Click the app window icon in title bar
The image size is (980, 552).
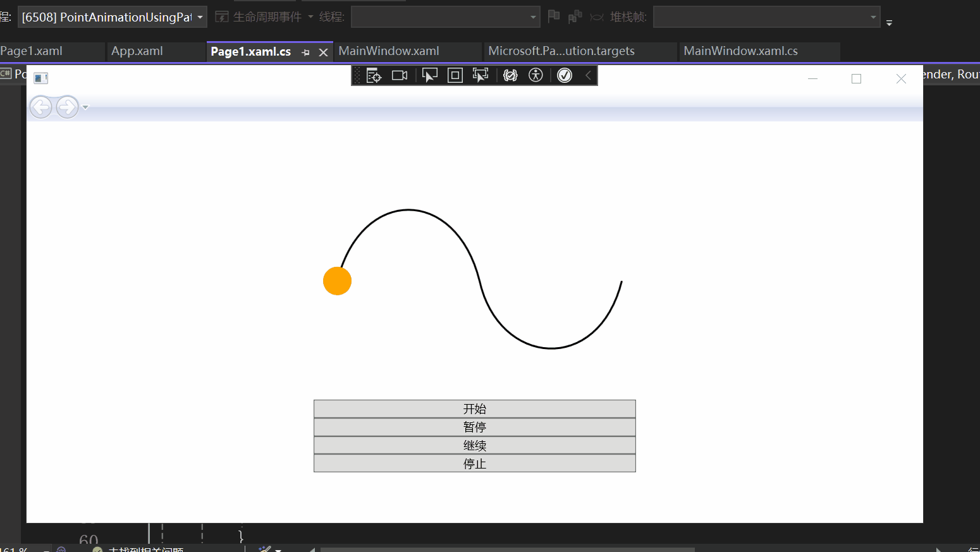click(41, 78)
